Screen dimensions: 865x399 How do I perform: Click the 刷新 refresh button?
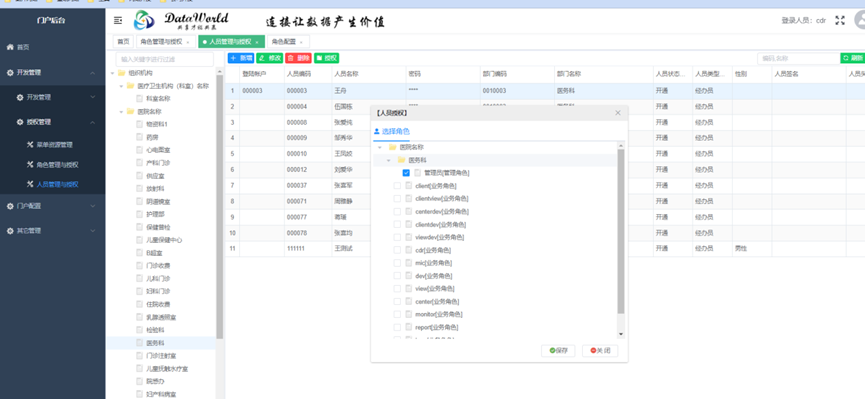853,58
